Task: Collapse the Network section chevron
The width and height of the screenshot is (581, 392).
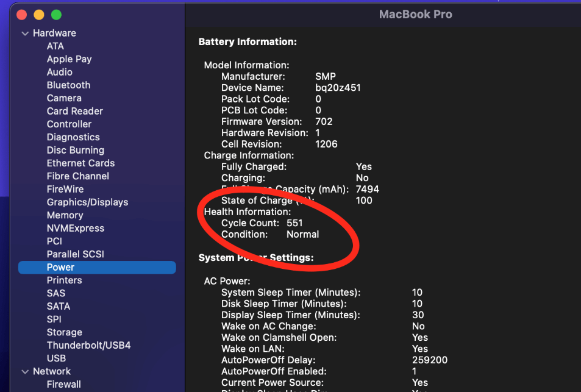Action: click(25, 371)
